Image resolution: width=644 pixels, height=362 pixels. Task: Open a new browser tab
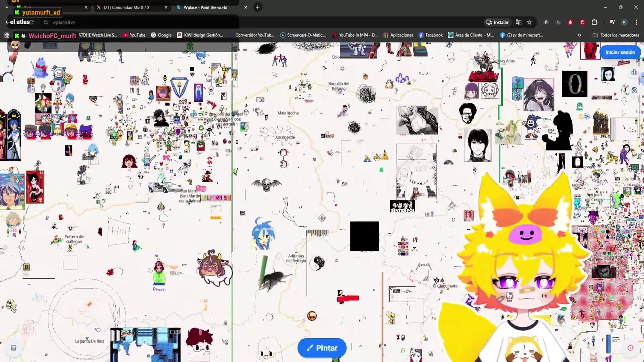(x=258, y=7)
